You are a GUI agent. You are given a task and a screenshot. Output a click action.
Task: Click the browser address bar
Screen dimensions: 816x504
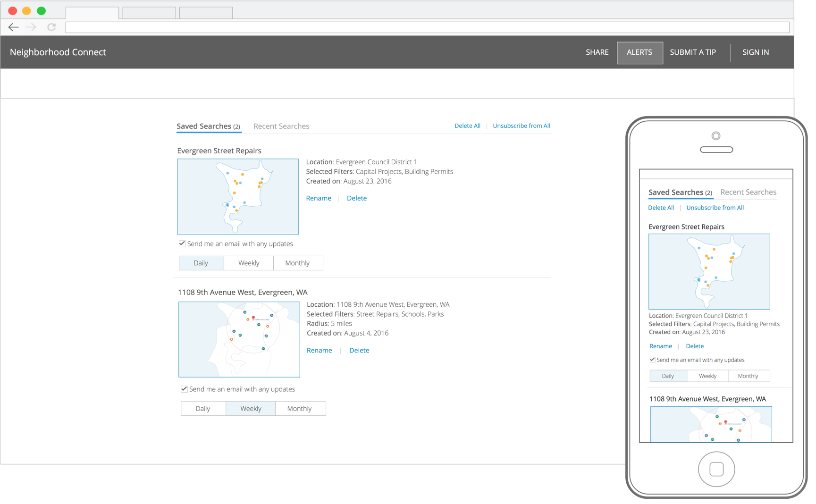point(427,27)
